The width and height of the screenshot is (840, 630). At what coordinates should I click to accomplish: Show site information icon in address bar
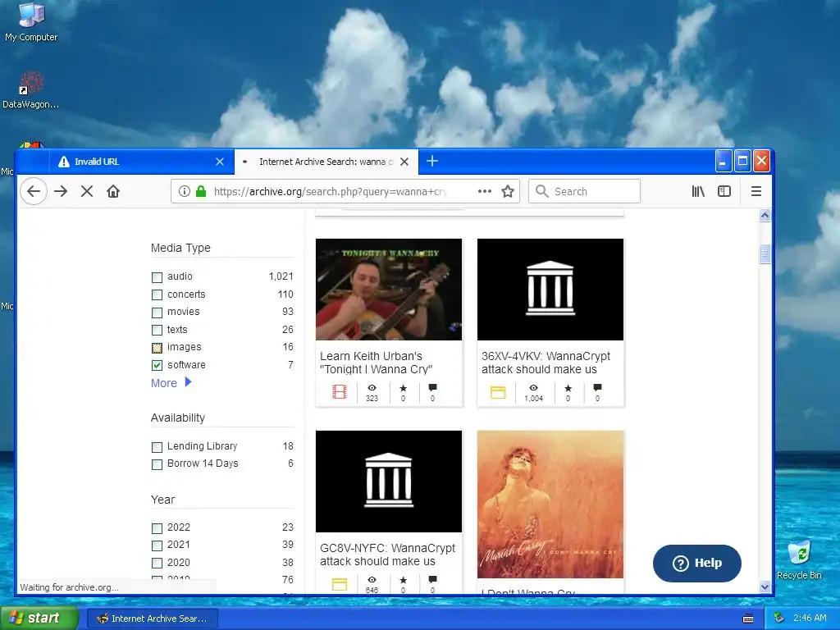click(185, 191)
